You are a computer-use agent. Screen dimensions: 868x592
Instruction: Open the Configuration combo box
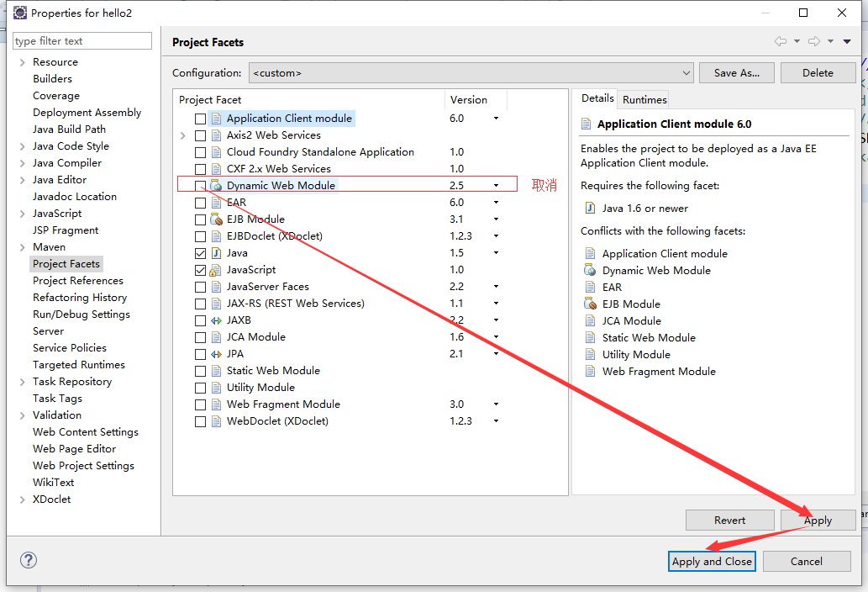pyautogui.click(x=471, y=73)
